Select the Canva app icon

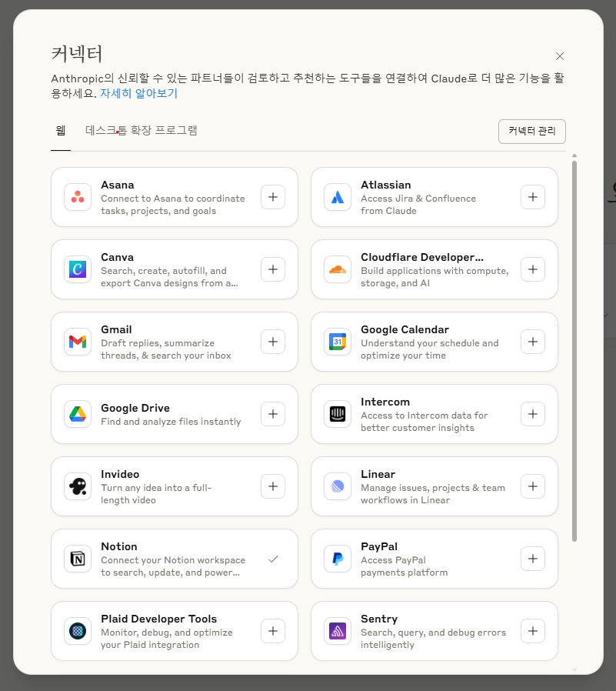[x=76, y=269]
